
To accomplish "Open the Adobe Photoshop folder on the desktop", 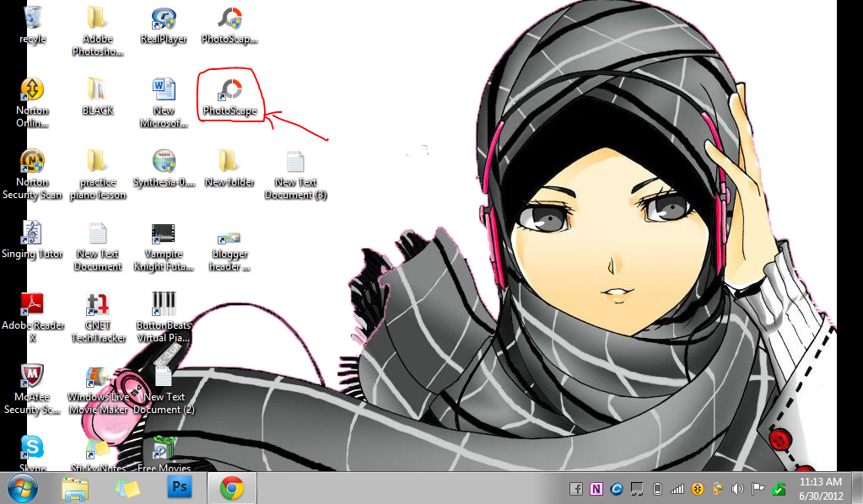I will (97, 31).
